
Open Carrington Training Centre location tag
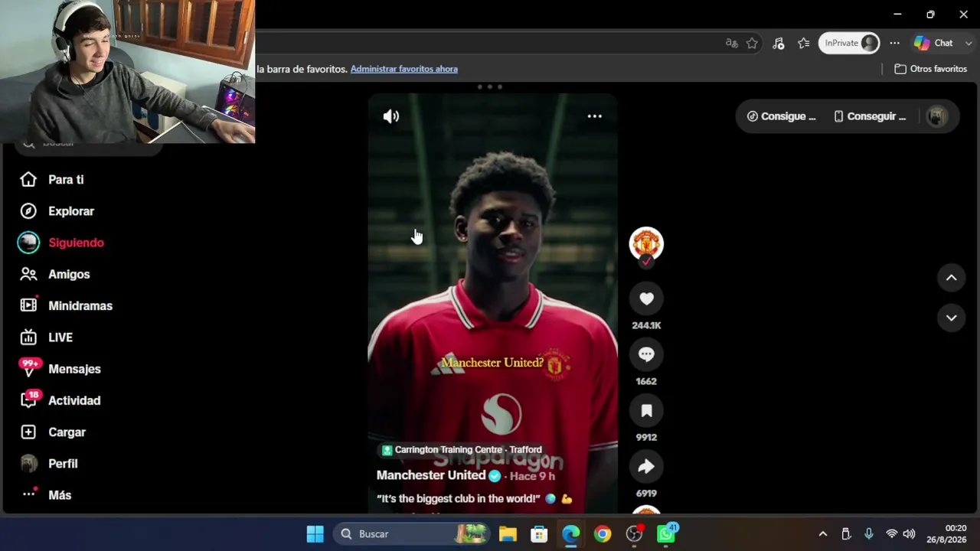(x=462, y=450)
